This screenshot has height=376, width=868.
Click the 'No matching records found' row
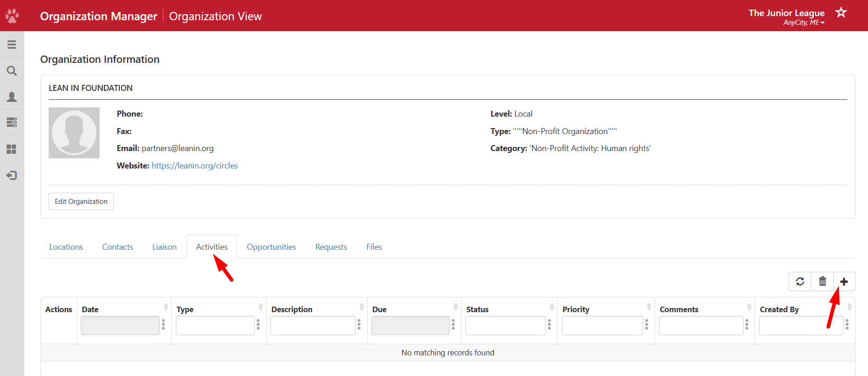pyautogui.click(x=448, y=353)
